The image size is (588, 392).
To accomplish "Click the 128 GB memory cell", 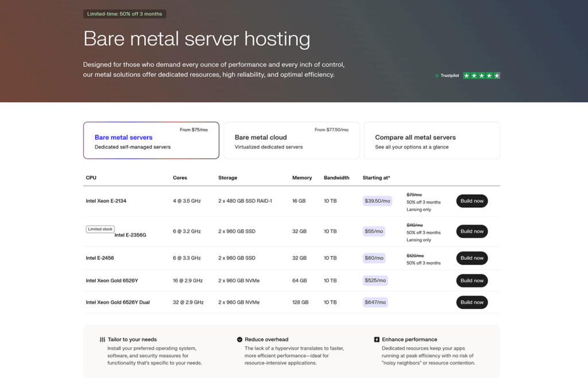I will (x=300, y=302).
